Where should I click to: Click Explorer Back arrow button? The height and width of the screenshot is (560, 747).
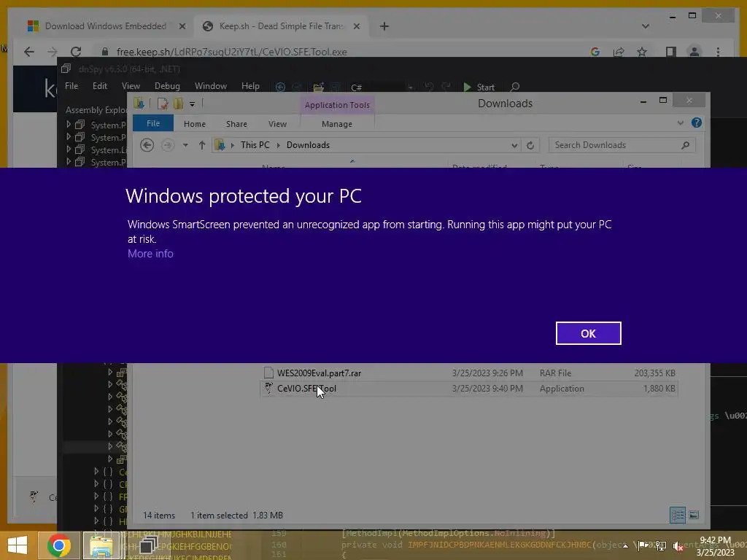tap(147, 145)
